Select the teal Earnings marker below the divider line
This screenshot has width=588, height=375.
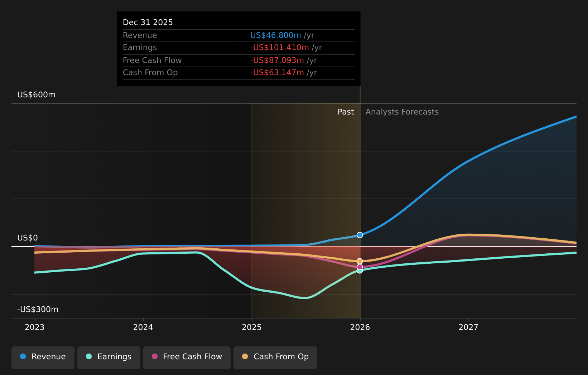(360, 271)
